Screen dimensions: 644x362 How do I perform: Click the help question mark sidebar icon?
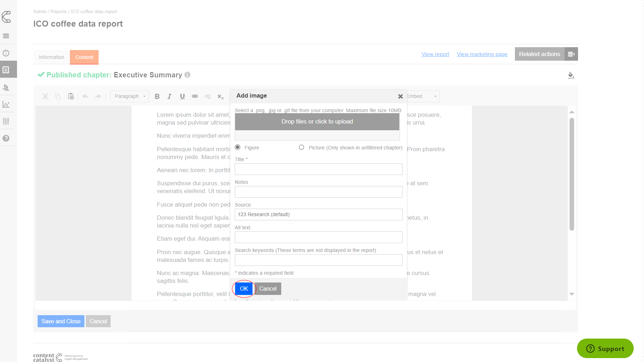(6, 138)
